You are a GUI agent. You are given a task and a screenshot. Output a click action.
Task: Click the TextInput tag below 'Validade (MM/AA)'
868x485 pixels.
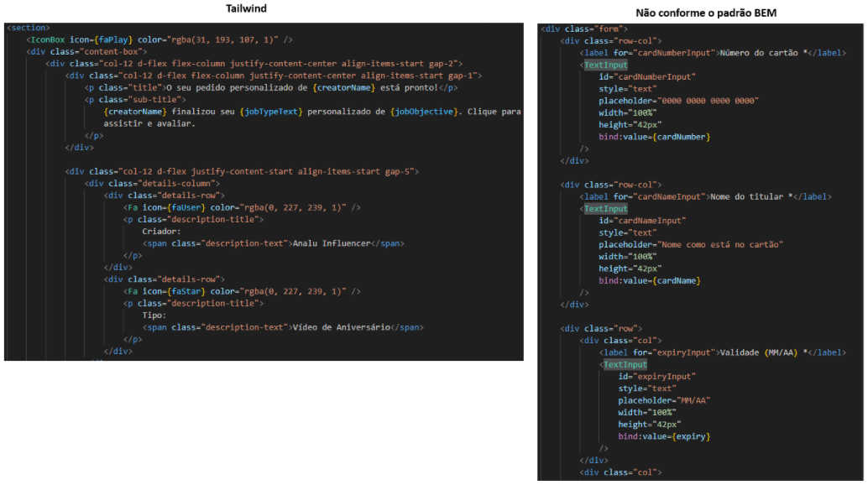[x=625, y=365]
